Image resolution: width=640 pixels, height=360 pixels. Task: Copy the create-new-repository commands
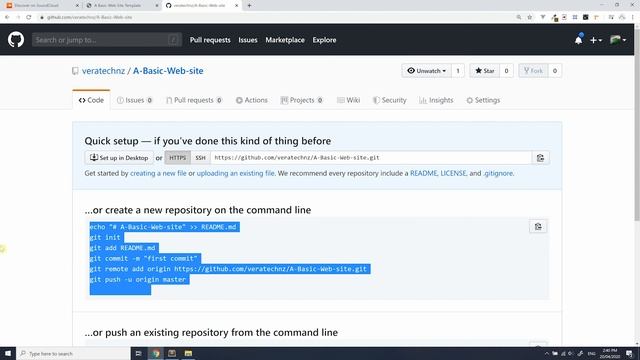538,227
